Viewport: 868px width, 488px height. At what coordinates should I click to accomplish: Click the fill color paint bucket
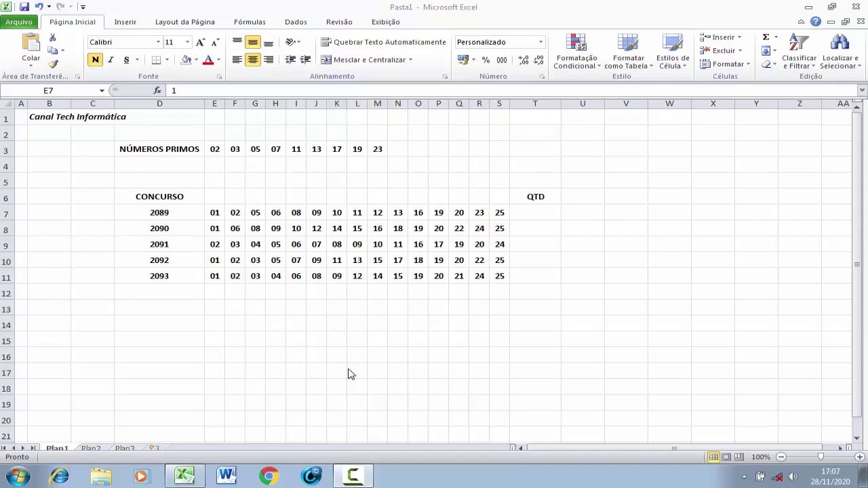[186, 60]
